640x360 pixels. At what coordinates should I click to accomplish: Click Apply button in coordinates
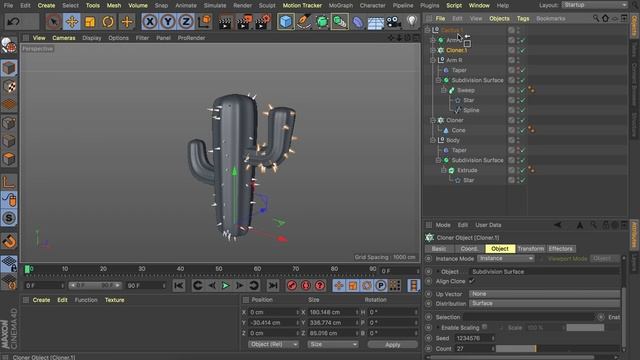click(x=393, y=344)
